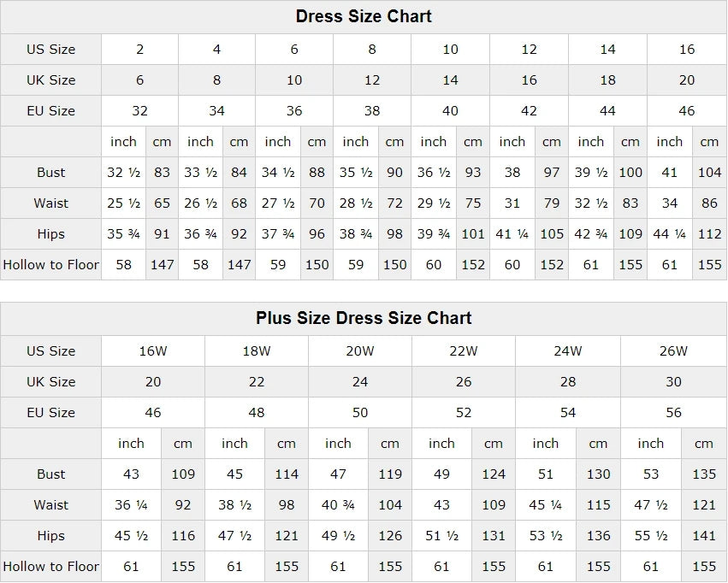728x583 pixels.
Task: Click the 45 ¼ inch waist value
Action: click(545, 505)
